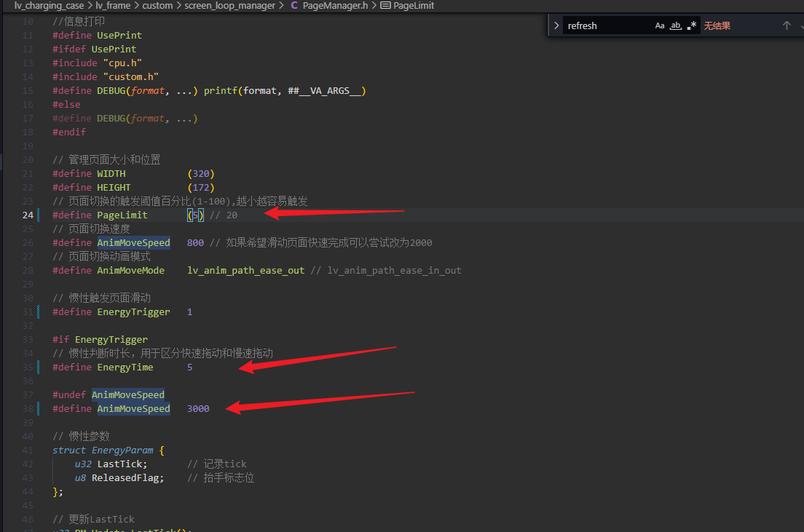The height and width of the screenshot is (532, 804).
Task: Click the "// 20" comment on line 24
Action: tap(224, 215)
